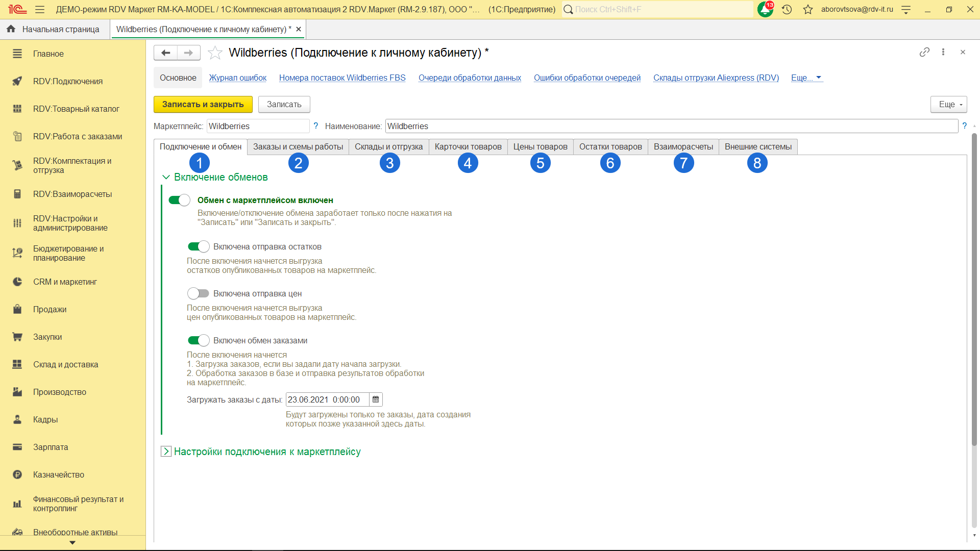The height and width of the screenshot is (551, 980).
Task: Click the get link chain icon
Action: 924,52
